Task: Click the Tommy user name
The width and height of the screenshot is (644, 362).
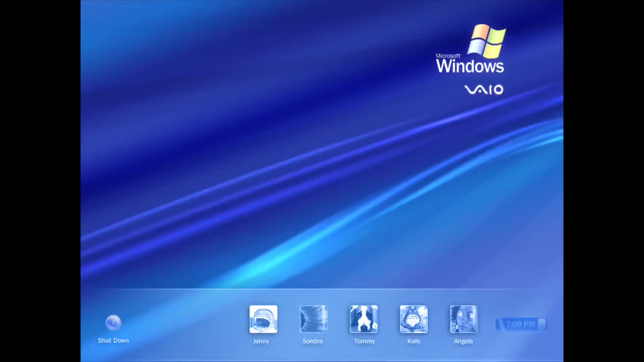Action: point(364,341)
